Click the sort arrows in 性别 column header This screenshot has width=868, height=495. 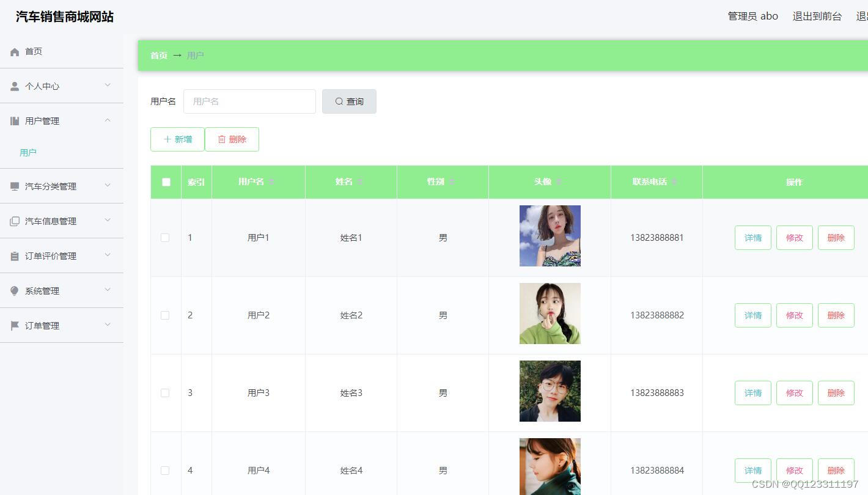[452, 182]
